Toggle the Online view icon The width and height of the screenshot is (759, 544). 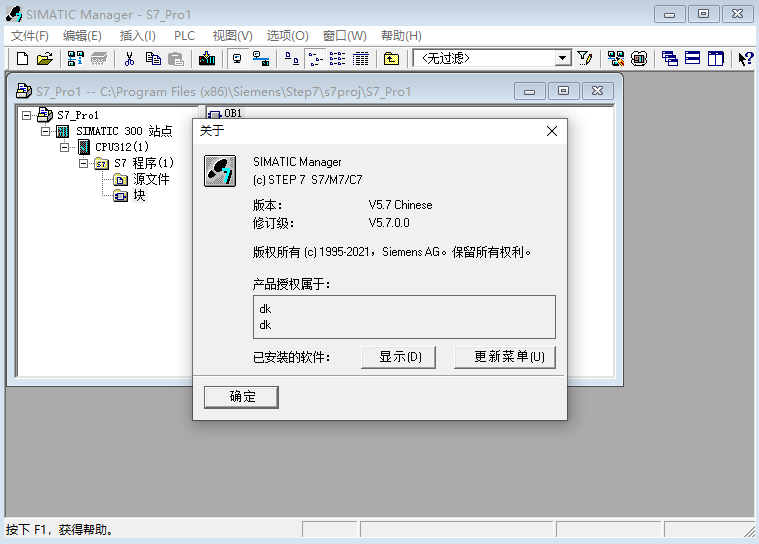tap(237, 59)
